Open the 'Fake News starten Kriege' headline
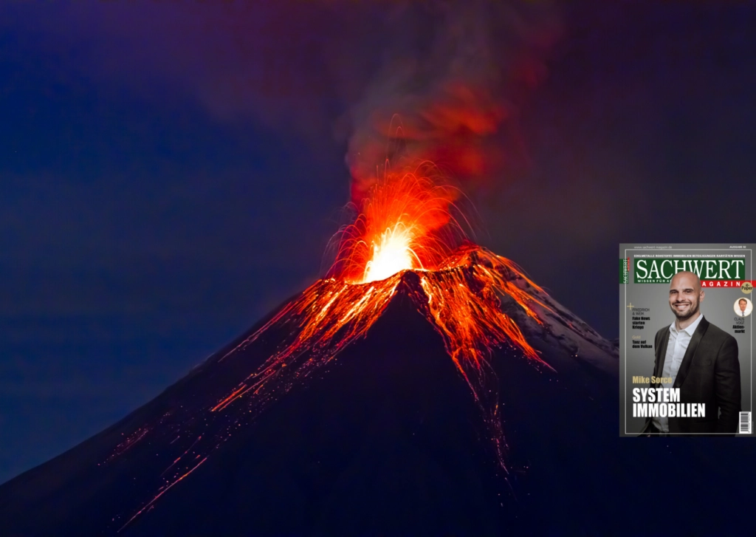Screen dimensions: 756x537 (642, 322)
